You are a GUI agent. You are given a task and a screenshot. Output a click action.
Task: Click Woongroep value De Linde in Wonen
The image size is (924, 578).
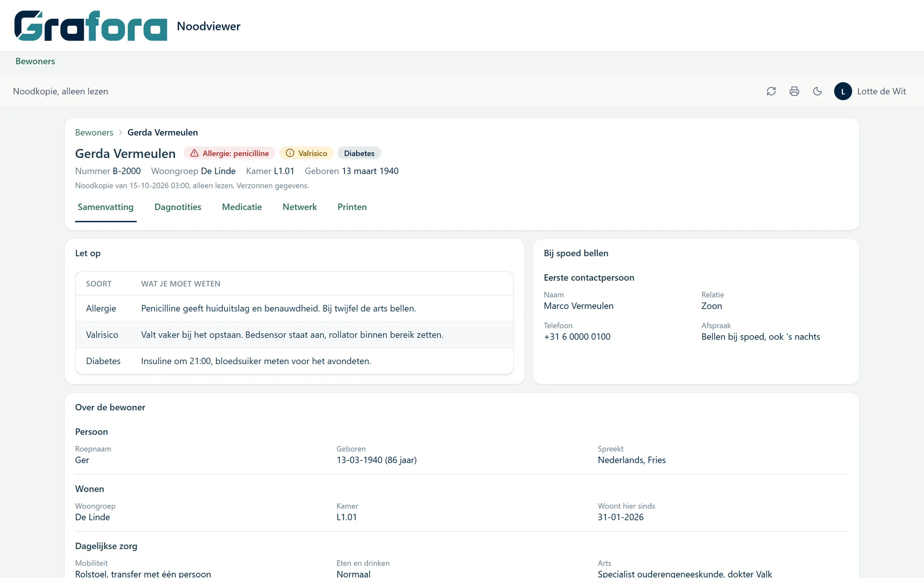[92, 517]
